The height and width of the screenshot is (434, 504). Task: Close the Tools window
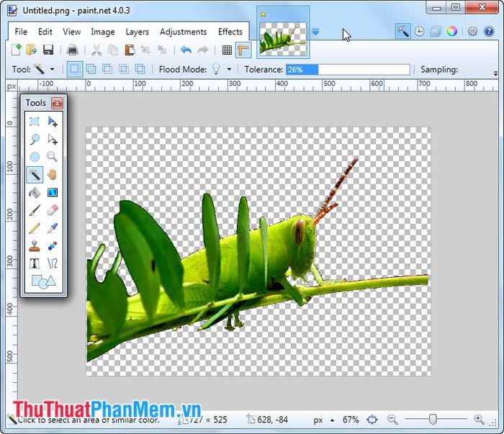57,103
